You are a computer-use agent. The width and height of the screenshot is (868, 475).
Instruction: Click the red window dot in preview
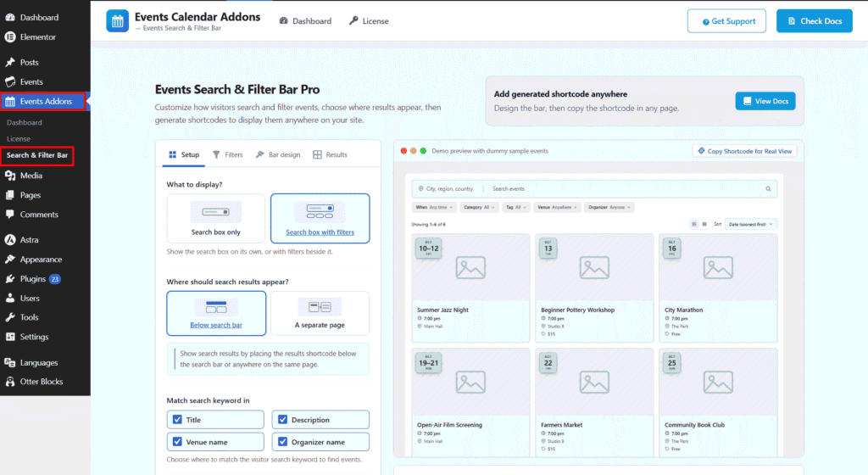click(x=403, y=151)
